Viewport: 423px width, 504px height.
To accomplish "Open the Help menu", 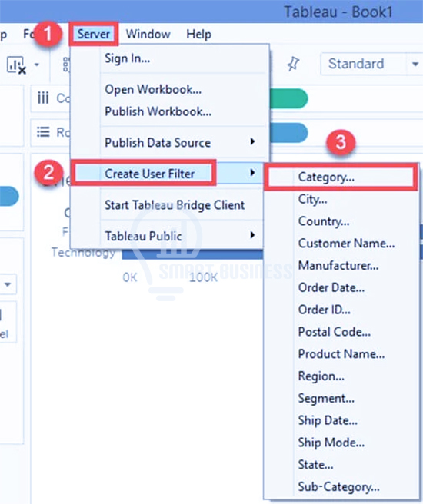I will (198, 34).
